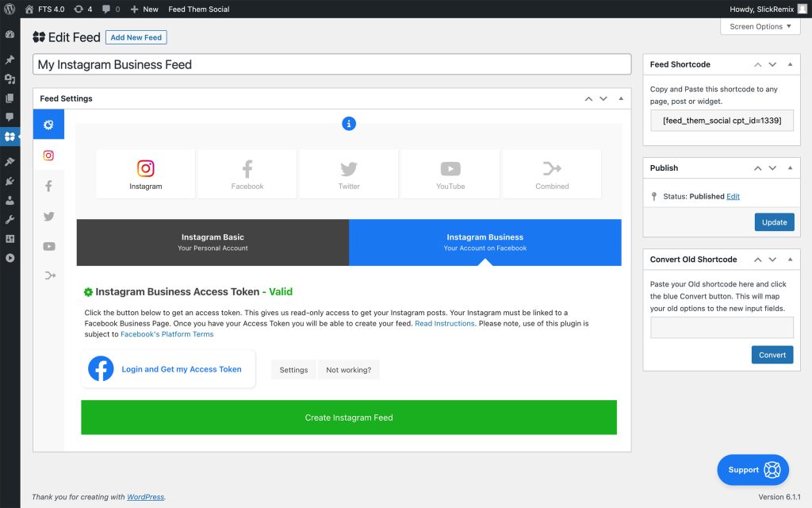Click the Add New Feed button
Screen dimensions: 812x508
[136, 37]
